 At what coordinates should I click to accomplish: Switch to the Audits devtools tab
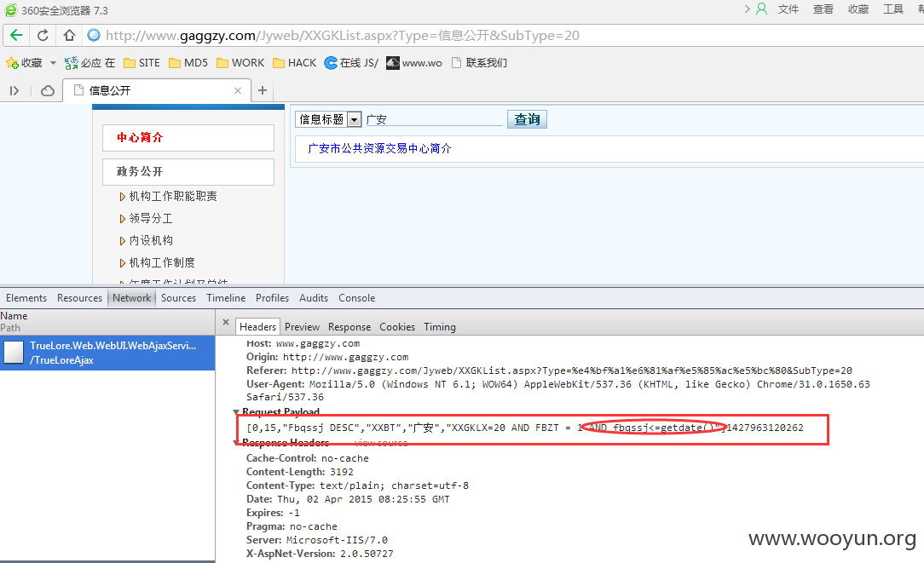tap(314, 298)
